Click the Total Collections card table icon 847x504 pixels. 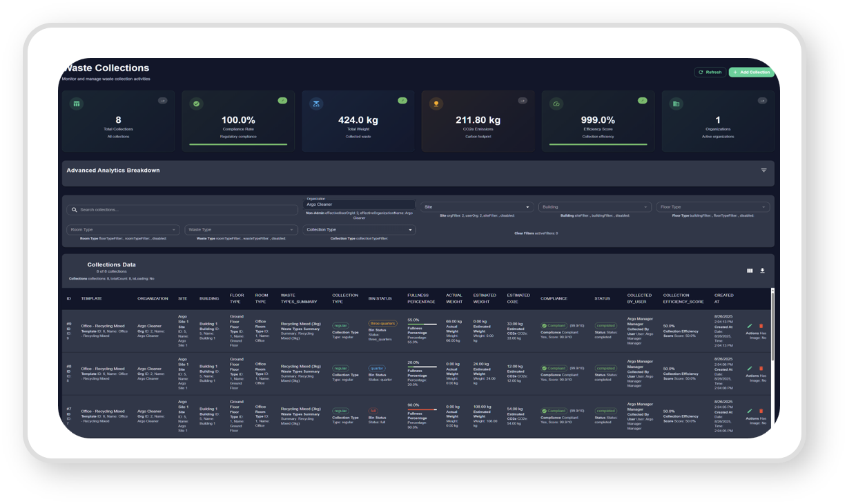tap(77, 104)
